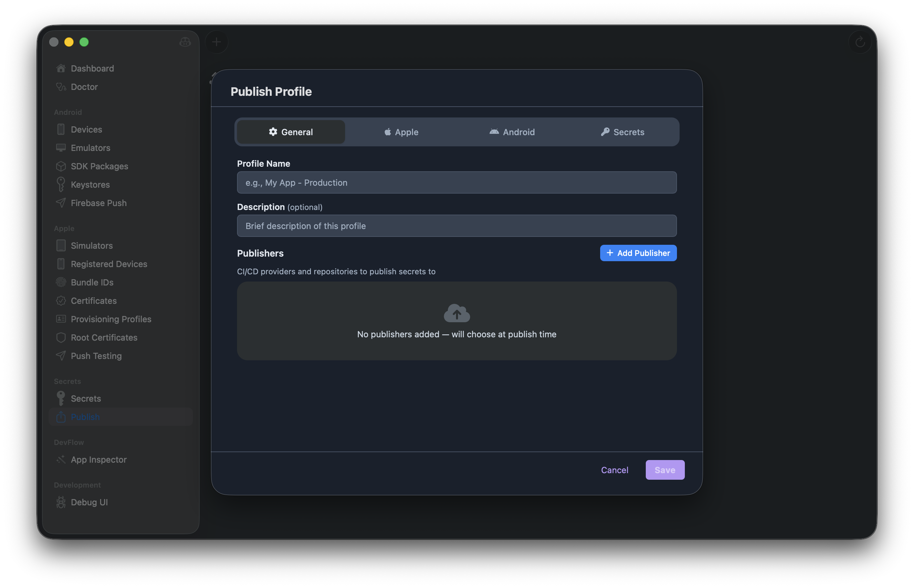Screen dimensions: 914x588
Task: Open Push Testing
Action: (121, 356)
